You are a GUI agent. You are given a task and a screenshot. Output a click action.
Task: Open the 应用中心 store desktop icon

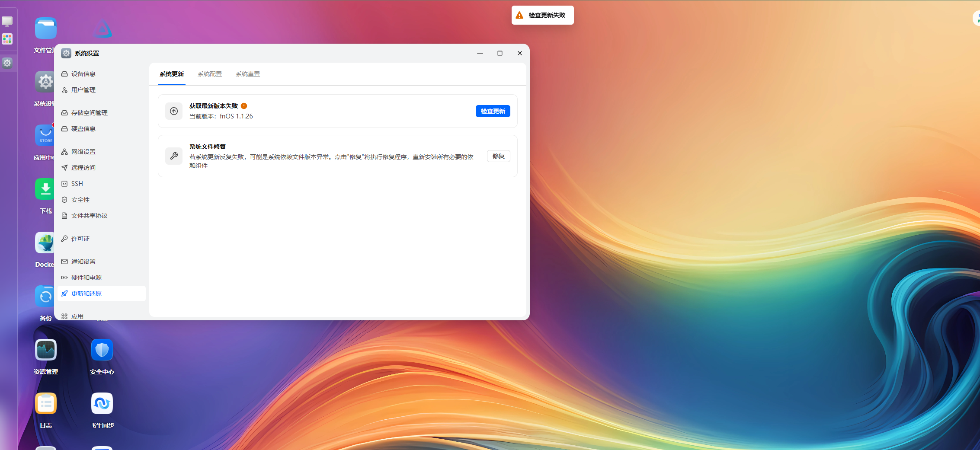tap(44, 135)
